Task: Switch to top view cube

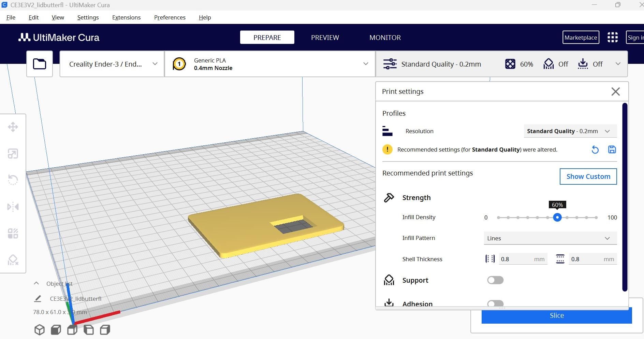Action: (72, 330)
